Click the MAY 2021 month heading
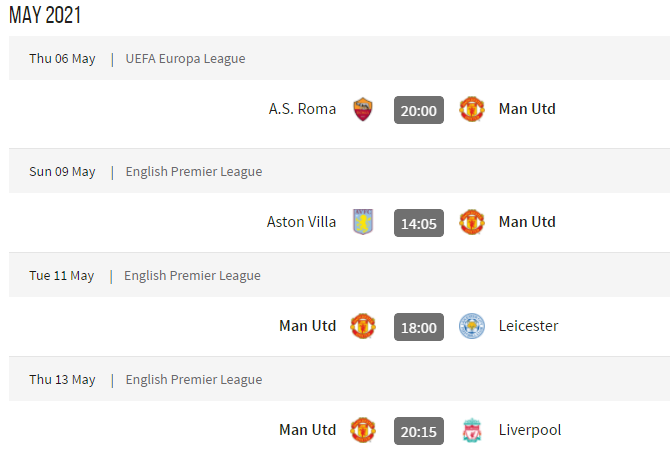This screenshot has height=459, width=670. point(45,15)
